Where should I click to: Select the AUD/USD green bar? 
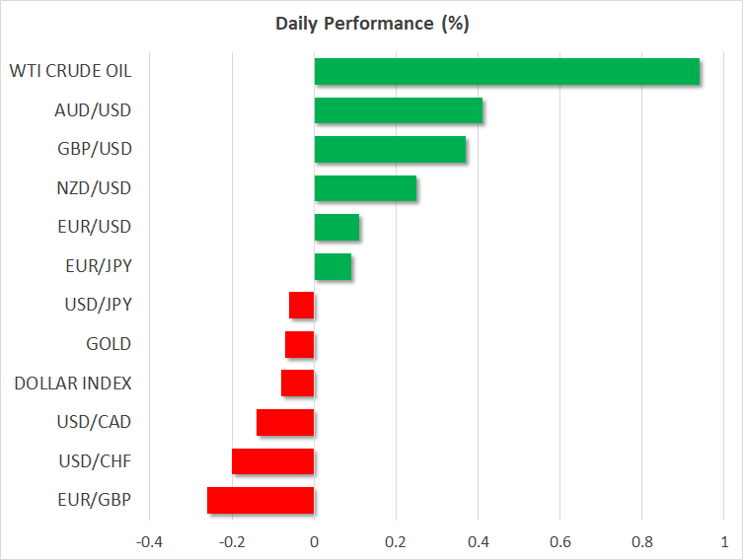[399, 110]
